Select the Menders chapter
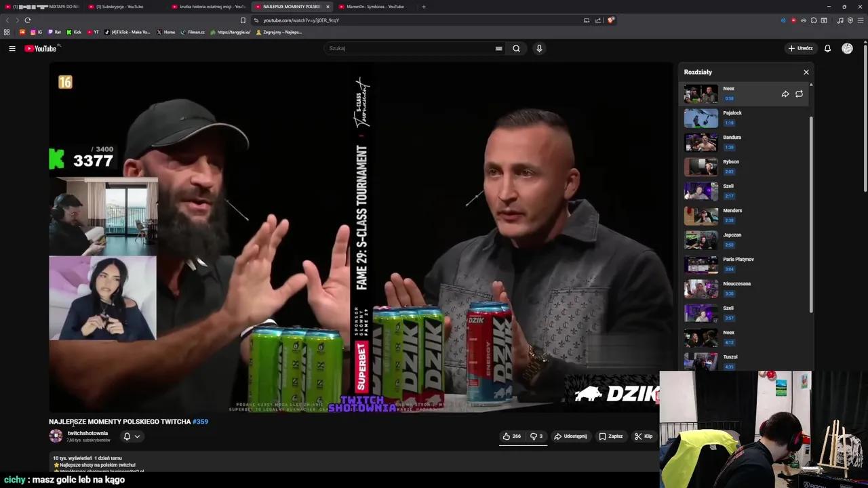868x488 pixels. (x=745, y=216)
